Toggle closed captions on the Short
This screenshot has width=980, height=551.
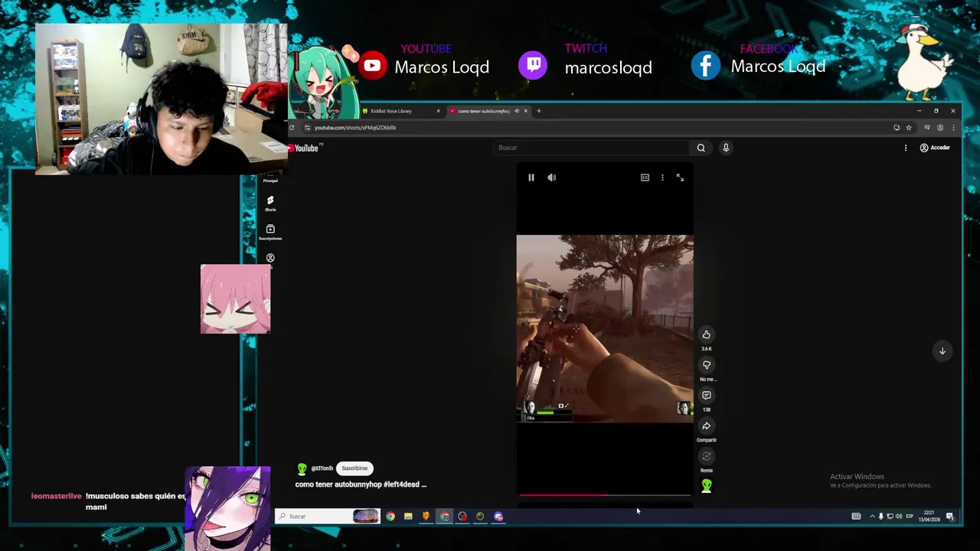click(x=645, y=178)
